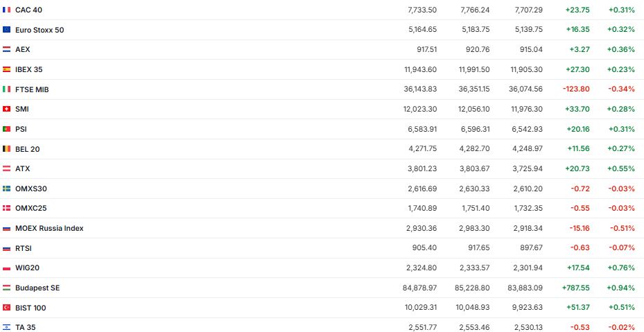Click the Spain flag icon beside IBEX 35
644x332 pixels.
click(x=6, y=69)
